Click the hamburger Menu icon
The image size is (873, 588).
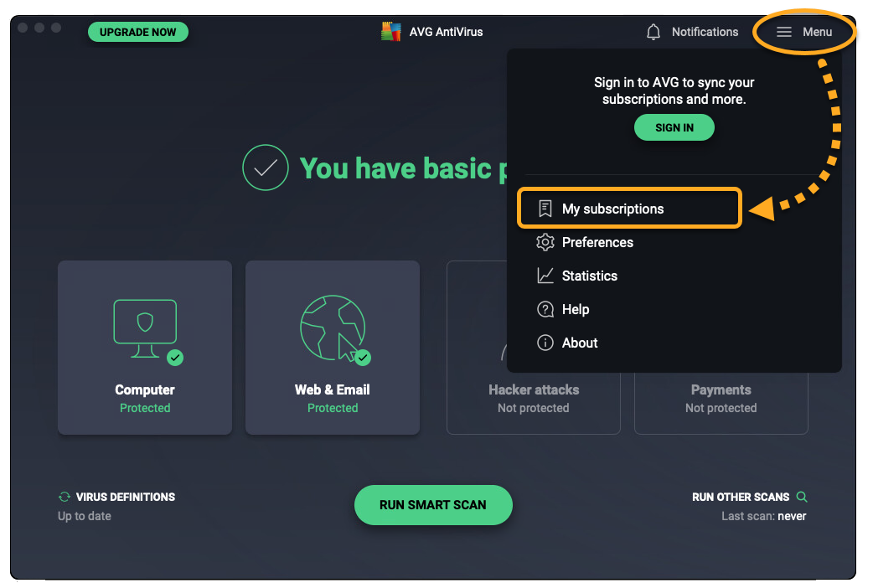783,32
